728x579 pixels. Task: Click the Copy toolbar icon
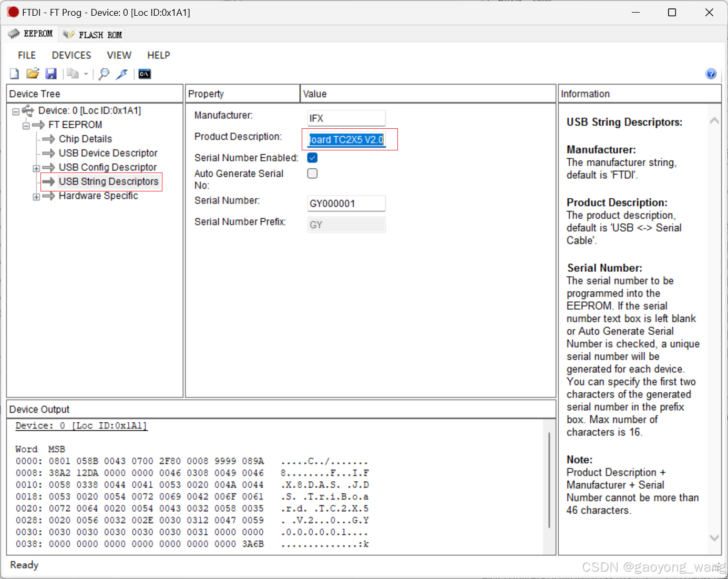click(x=73, y=74)
